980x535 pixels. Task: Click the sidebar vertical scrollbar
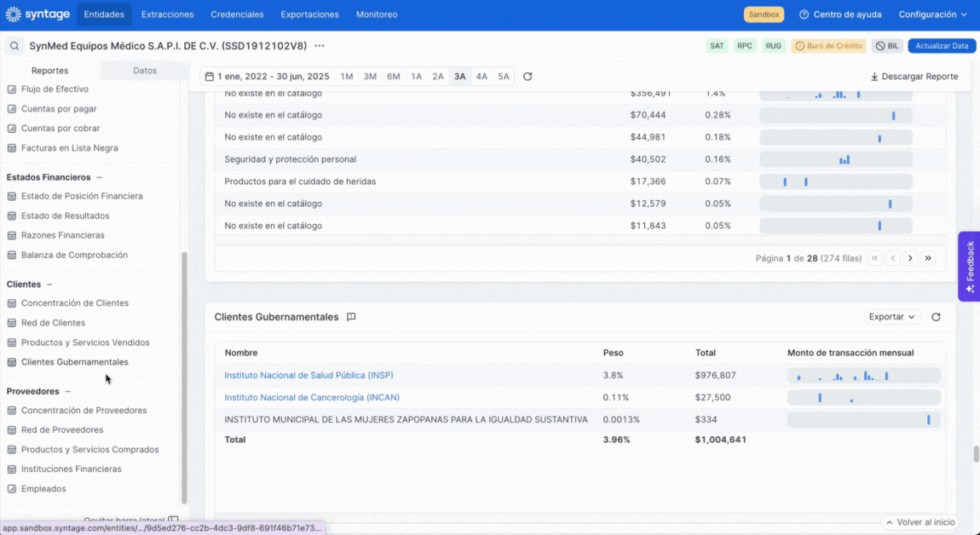click(184, 377)
